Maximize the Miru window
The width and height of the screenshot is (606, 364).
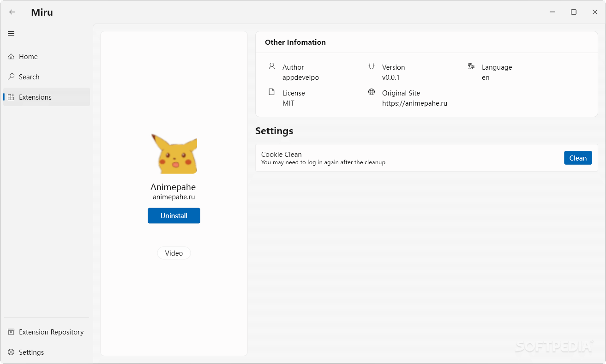[574, 12]
